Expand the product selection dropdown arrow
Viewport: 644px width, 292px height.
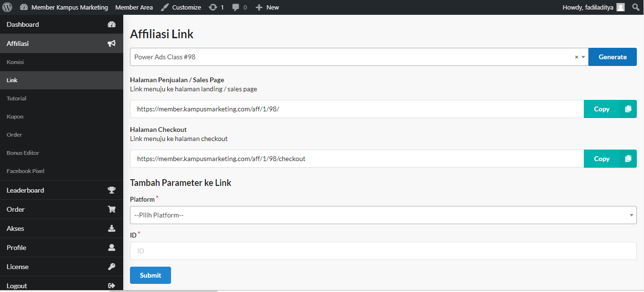click(583, 57)
